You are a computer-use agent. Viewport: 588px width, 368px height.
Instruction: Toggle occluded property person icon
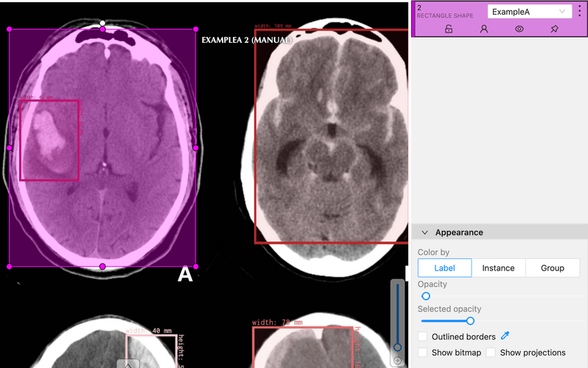tap(484, 29)
